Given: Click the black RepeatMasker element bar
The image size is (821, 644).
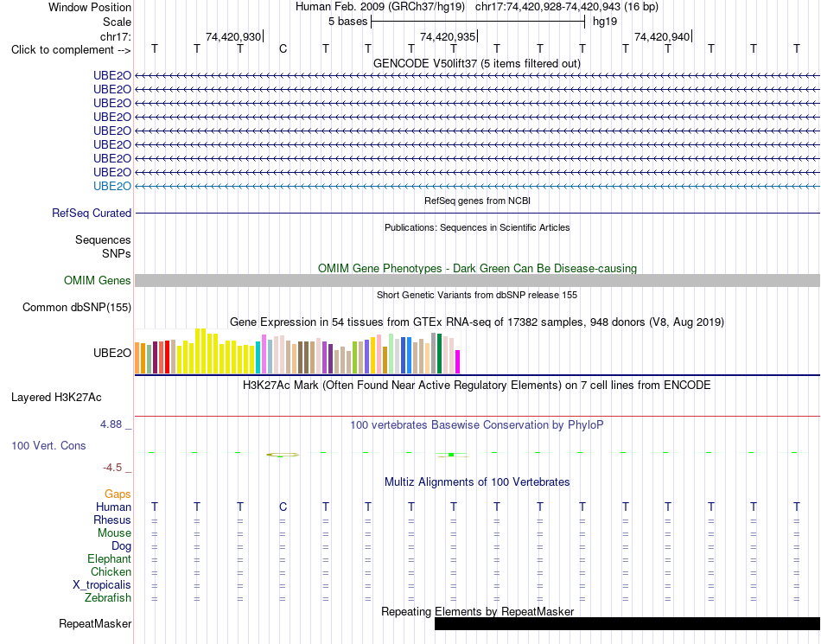Looking at the screenshot, I should point(627,623).
